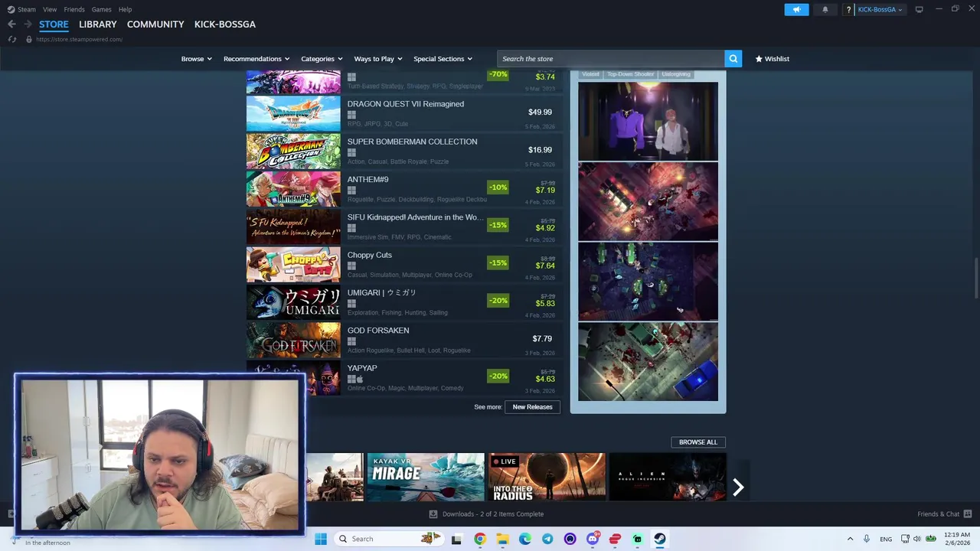Image resolution: width=980 pixels, height=551 pixels.
Task: Open Into the Radius live thumbnail
Action: tap(547, 477)
